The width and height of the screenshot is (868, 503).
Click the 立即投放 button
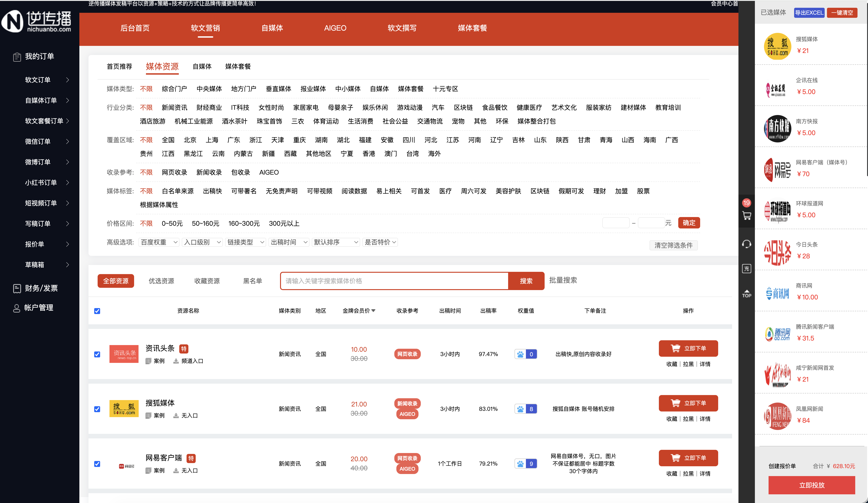point(812,485)
